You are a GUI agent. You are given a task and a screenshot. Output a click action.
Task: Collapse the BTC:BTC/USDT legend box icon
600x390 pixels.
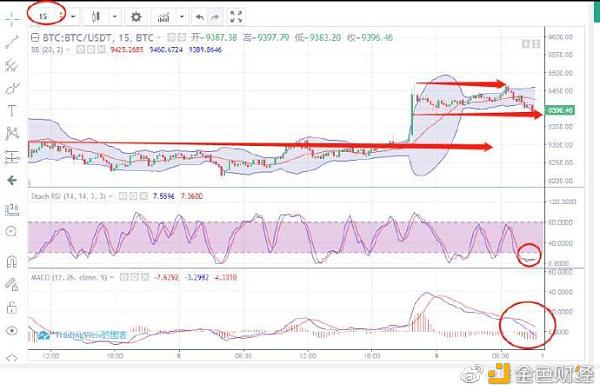(x=35, y=38)
